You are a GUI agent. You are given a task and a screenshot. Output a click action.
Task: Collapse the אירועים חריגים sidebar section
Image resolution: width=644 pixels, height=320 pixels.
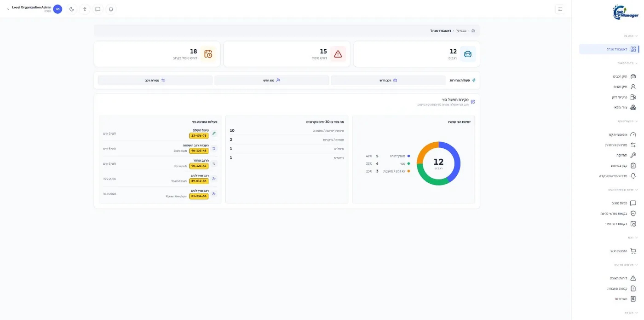coord(626,265)
